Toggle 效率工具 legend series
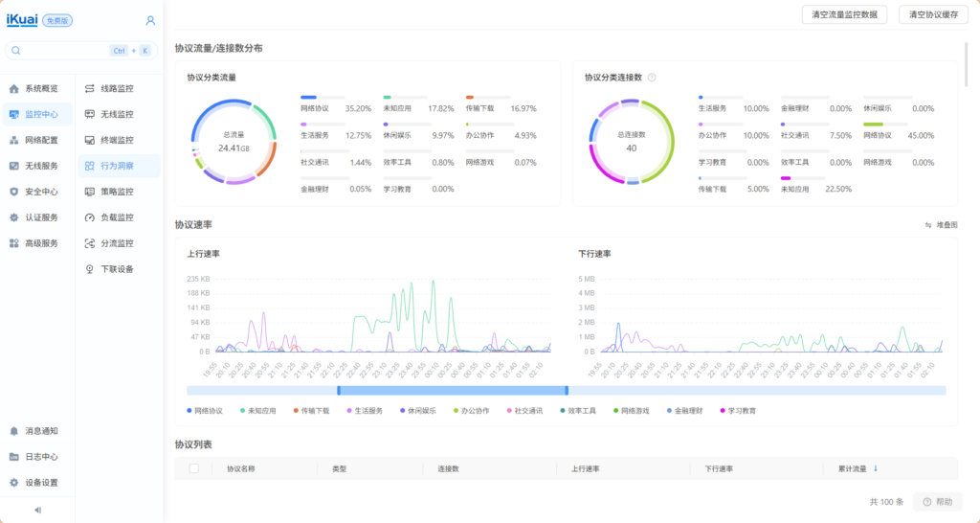This screenshot has width=980, height=523. pyautogui.click(x=577, y=411)
